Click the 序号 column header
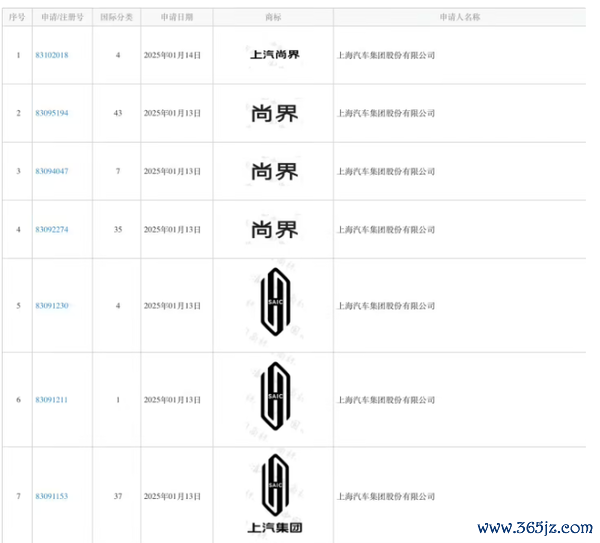Image resolution: width=600 pixels, height=543 pixels. tap(17, 17)
